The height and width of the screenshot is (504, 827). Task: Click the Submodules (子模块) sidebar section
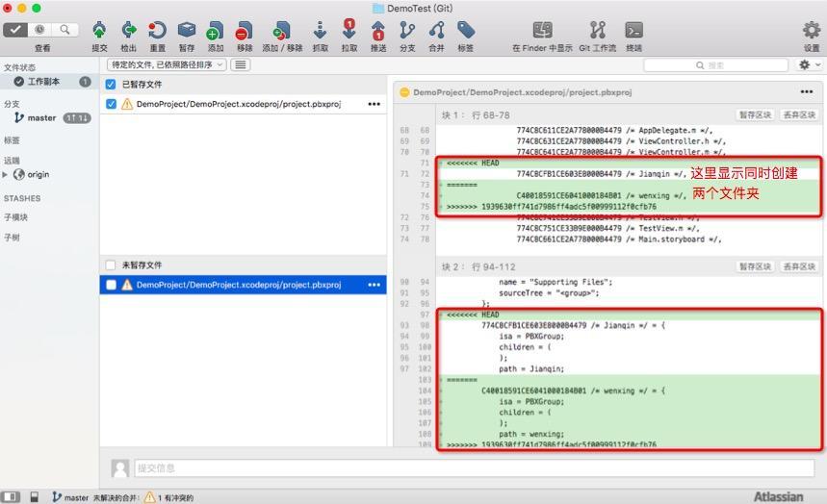tap(15, 217)
